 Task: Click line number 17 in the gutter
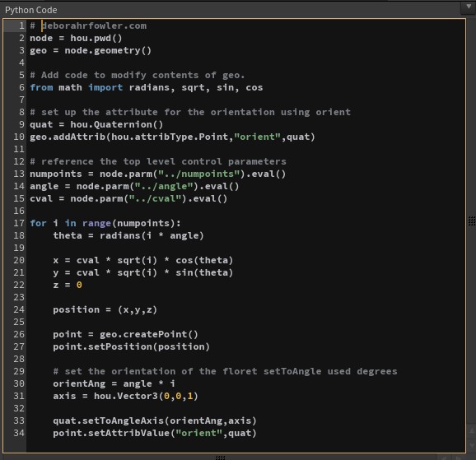(19, 223)
